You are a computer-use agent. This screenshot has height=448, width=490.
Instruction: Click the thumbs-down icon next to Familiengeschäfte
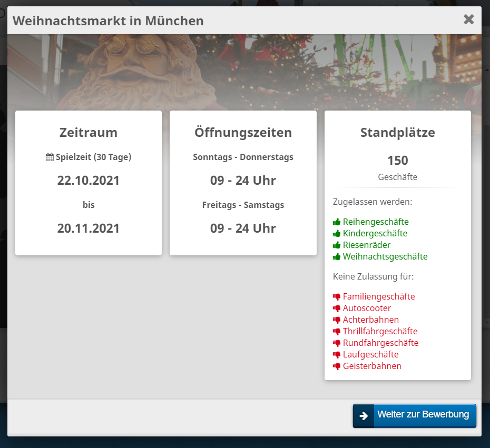point(337,297)
